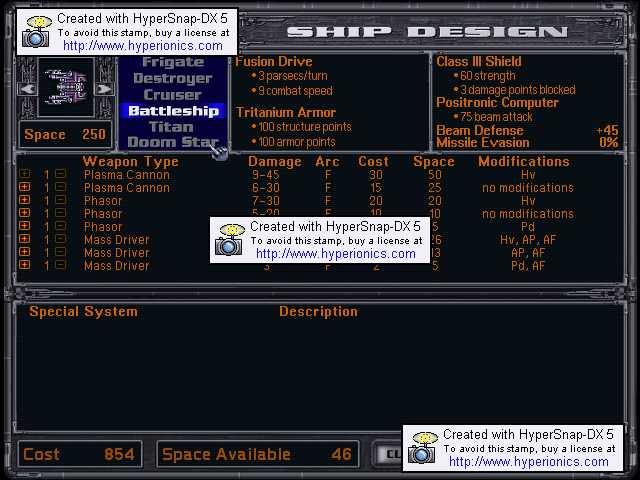640x480 pixels.
Task: Click the Weapon Type column header
Action: click(131, 162)
